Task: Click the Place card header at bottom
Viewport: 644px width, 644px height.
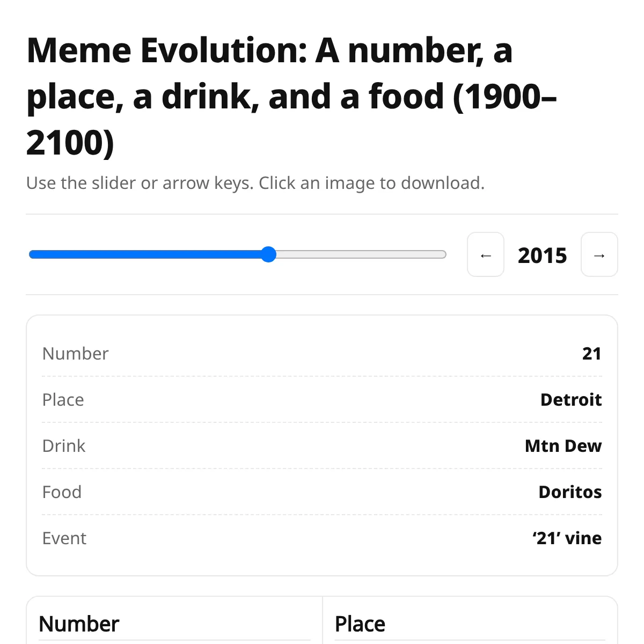Action: tap(360, 624)
